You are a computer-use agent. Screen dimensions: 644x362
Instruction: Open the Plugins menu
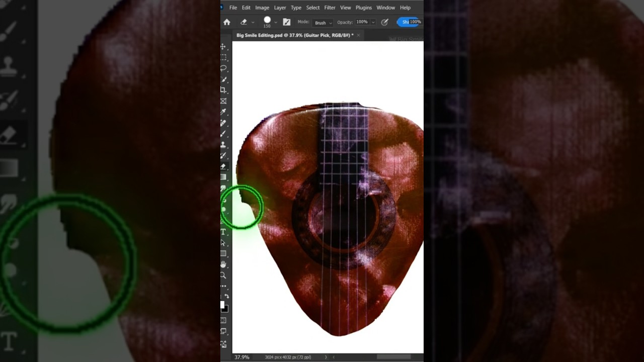coord(364,8)
